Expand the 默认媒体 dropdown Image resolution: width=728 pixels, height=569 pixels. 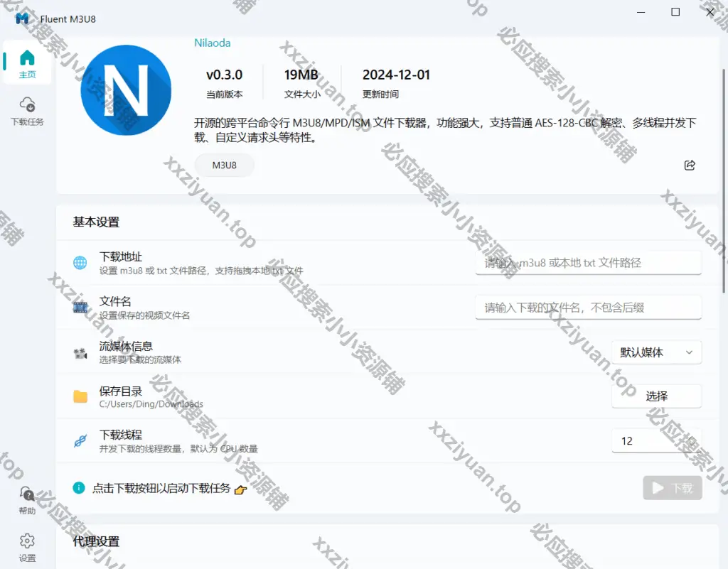[656, 352]
